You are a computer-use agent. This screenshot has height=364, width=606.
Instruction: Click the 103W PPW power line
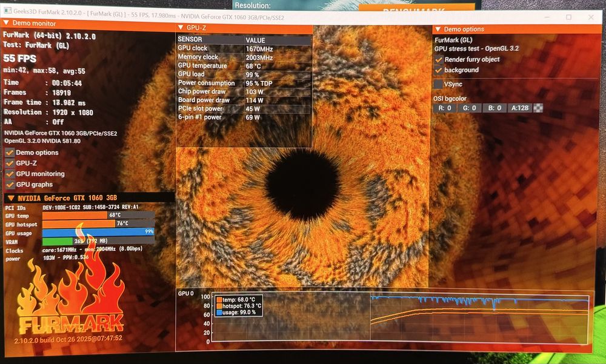65,257
